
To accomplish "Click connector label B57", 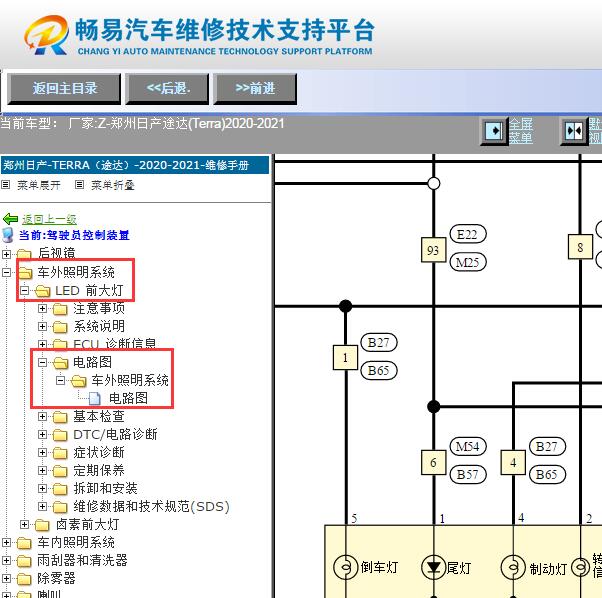I will point(468,474).
